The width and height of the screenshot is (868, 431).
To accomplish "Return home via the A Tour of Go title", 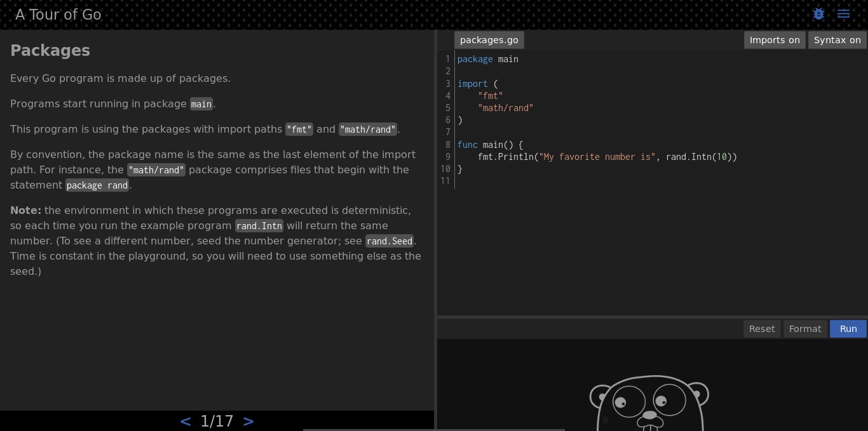I will 58,14.
